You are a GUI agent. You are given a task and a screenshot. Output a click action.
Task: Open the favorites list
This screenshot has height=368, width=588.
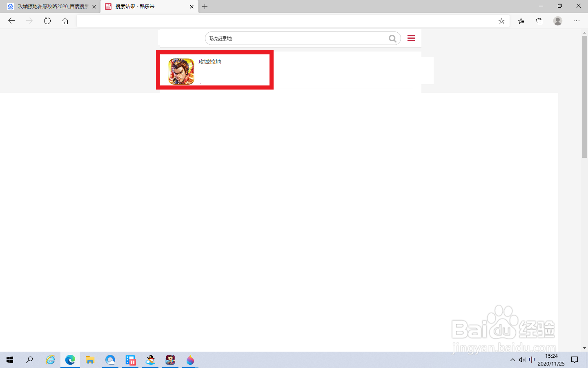click(521, 21)
